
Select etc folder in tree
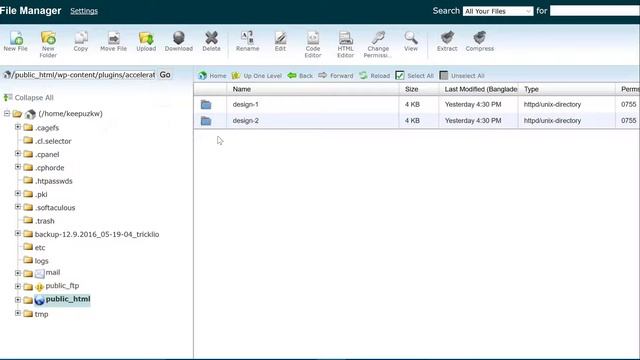[x=40, y=247]
